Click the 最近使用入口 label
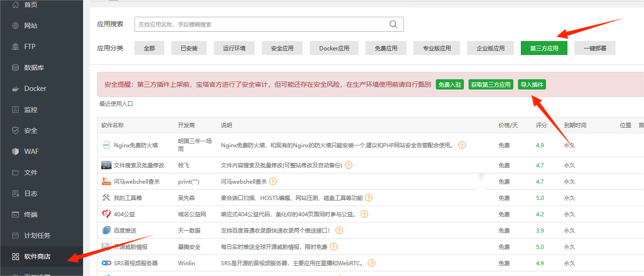 pos(116,104)
